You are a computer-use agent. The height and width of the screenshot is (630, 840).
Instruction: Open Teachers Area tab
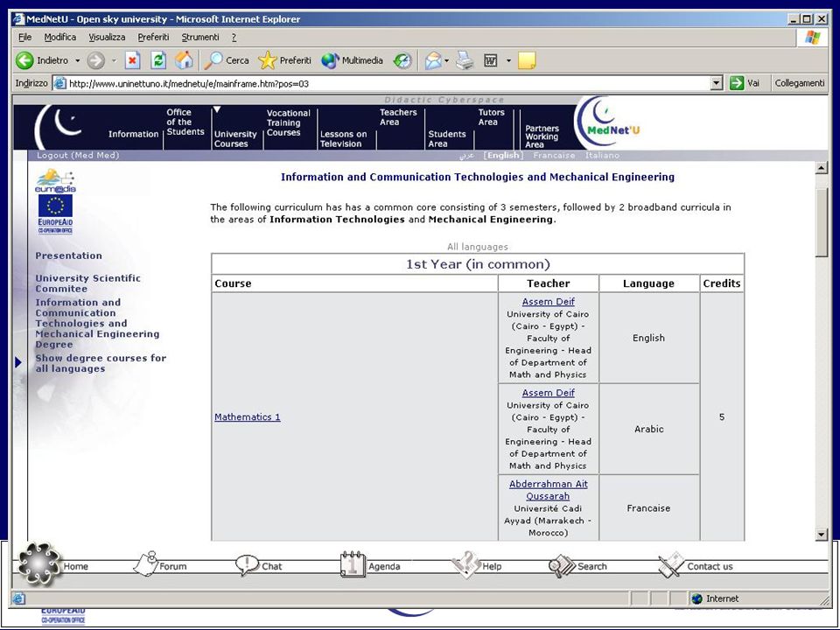pos(398,117)
